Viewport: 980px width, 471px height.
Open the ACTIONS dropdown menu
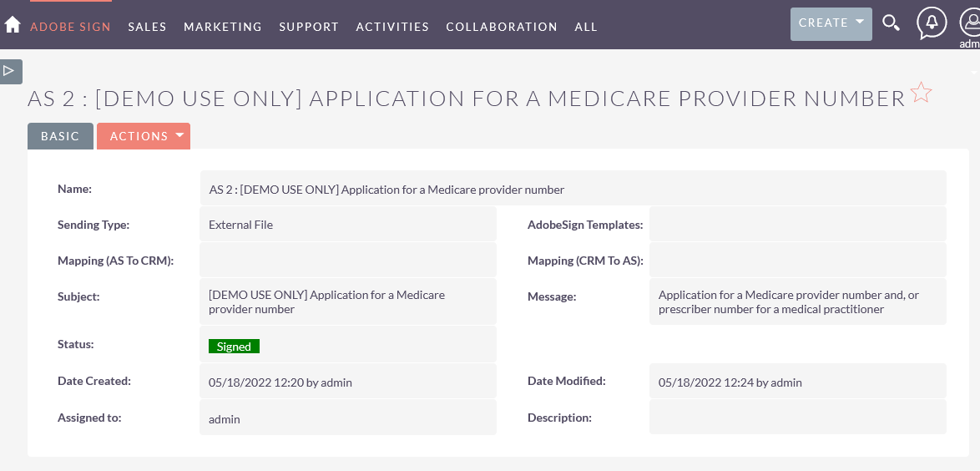coord(143,136)
